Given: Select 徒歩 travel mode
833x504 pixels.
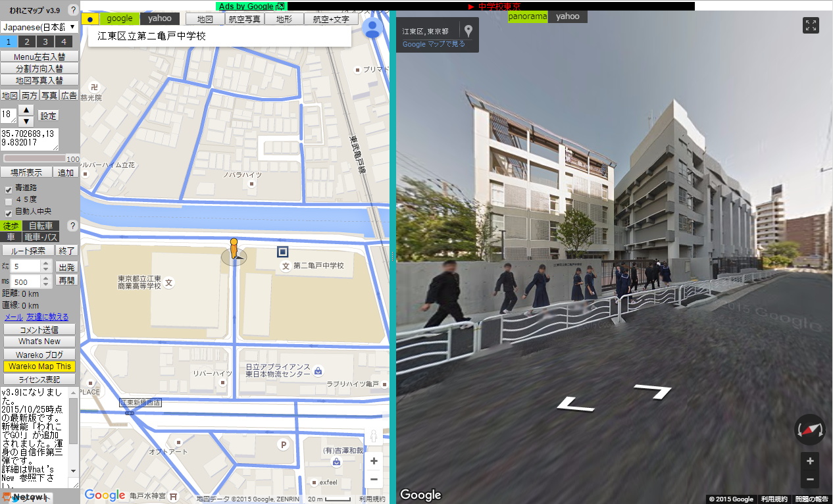Looking at the screenshot, I should (11, 226).
